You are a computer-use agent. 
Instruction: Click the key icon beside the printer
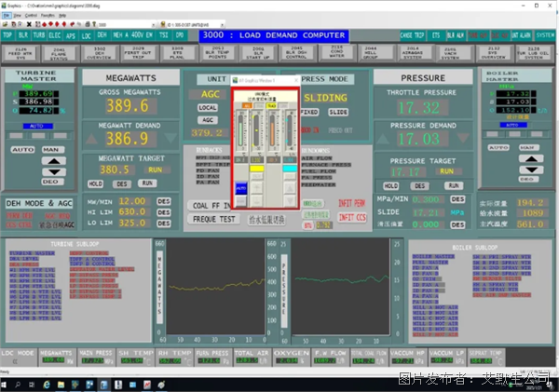click(x=94, y=24)
